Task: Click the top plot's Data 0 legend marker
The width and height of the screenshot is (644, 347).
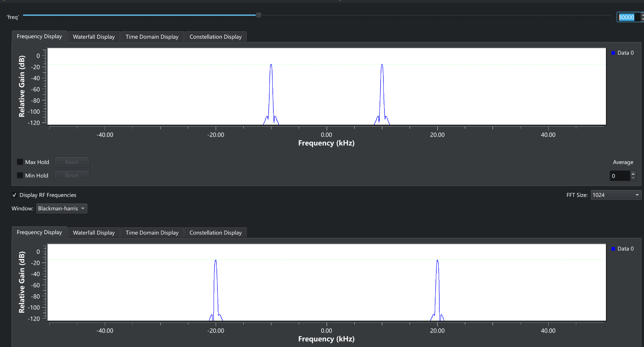Action: coord(613,53)
